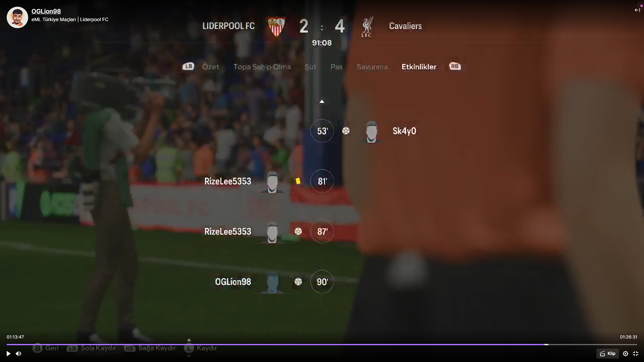Viewport: 644px width, 362px height.
Task: Mute the video volume
Action: click(18, 354)
